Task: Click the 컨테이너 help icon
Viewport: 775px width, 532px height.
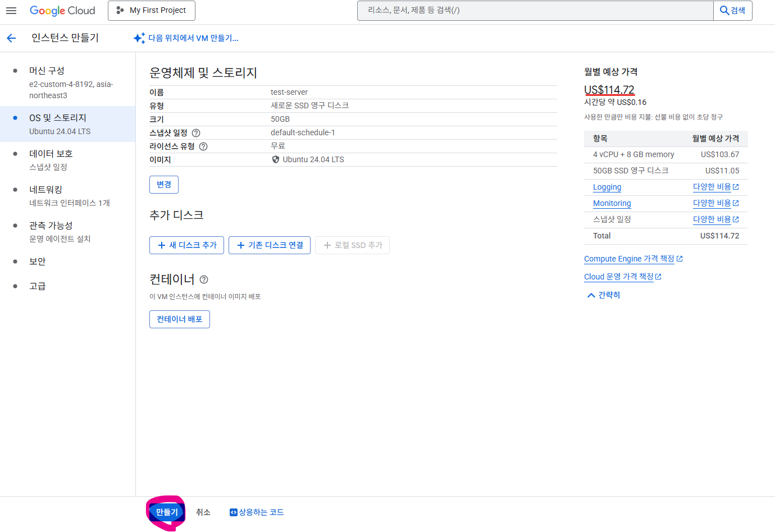Action: [204, 279]
